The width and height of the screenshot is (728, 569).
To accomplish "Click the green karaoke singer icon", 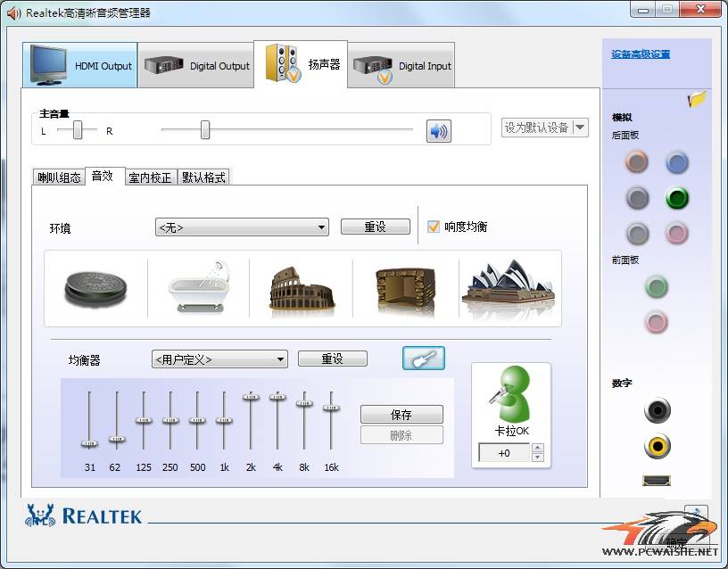I will [509, 393].
